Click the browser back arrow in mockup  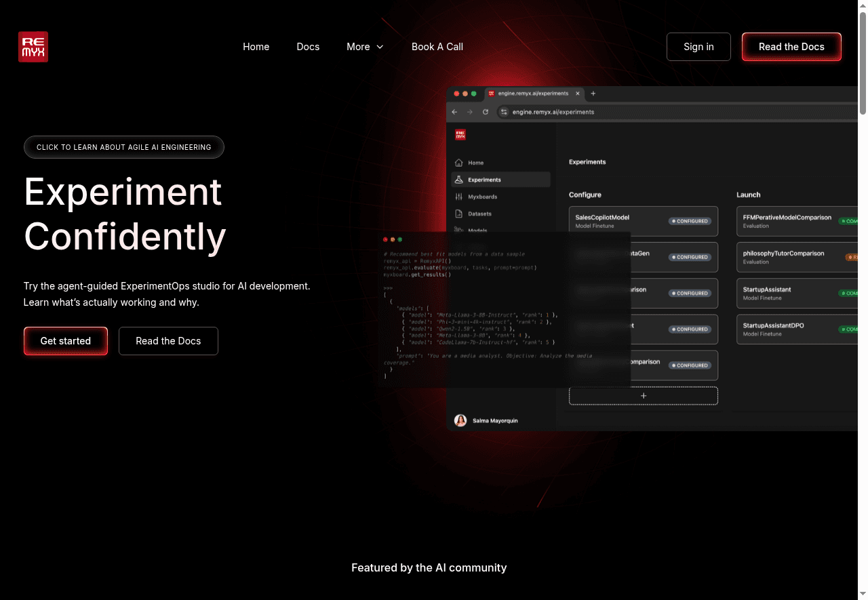(x=454, y=112)
